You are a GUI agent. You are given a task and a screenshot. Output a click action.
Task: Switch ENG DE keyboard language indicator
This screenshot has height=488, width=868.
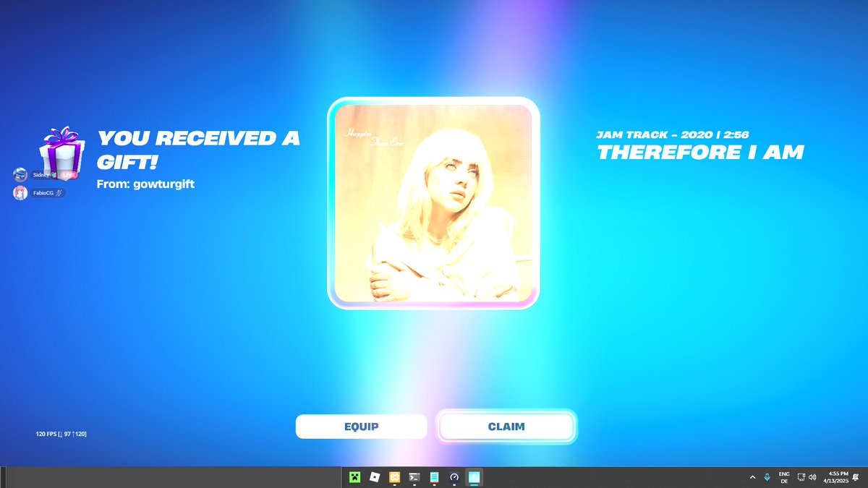(x=784, y=477)
